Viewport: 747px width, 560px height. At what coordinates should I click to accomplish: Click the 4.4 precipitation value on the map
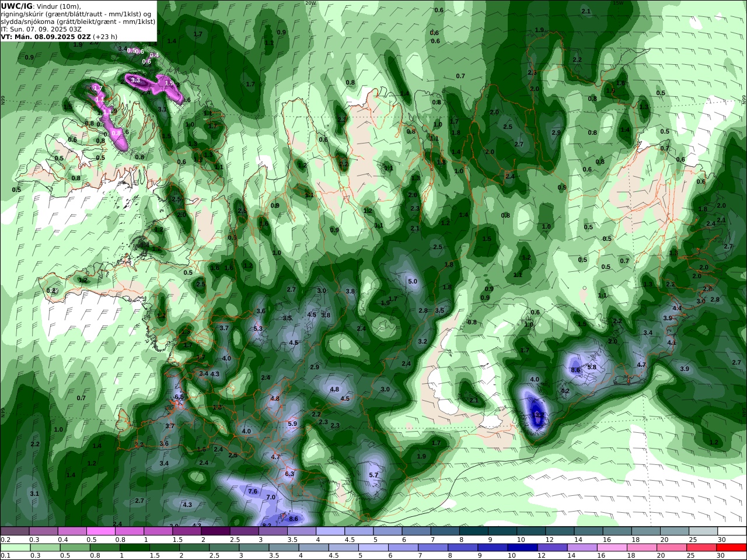[x=677, y=308]
